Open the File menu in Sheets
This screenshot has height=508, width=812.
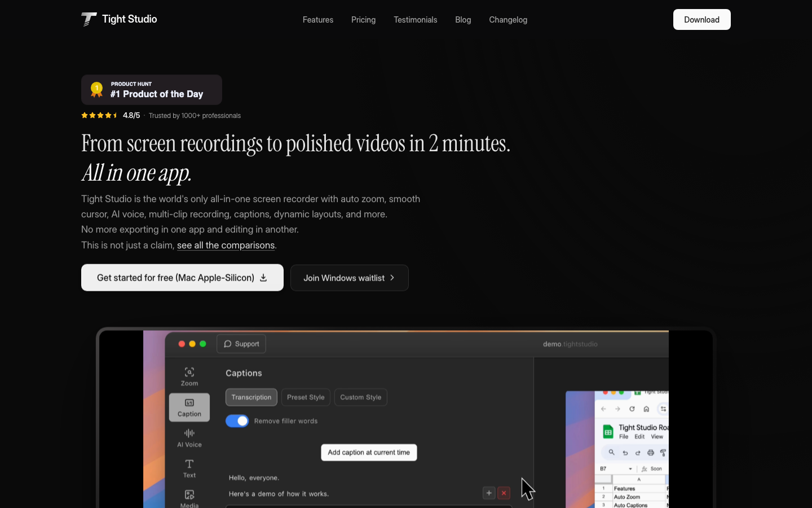click(624, 437)
